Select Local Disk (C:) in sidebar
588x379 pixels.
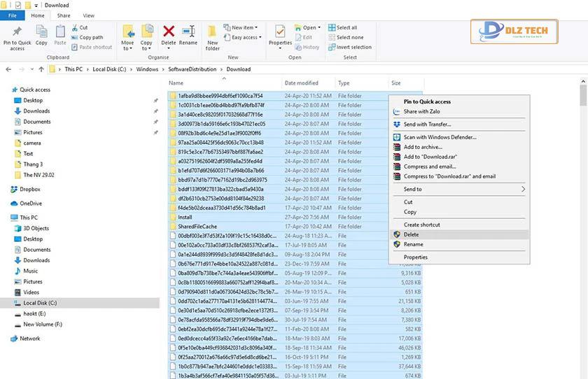tap(80, 303)
